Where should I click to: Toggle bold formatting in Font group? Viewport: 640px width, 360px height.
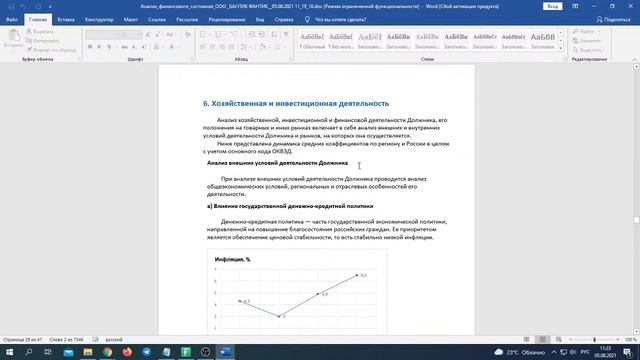[x=90, y=47]
